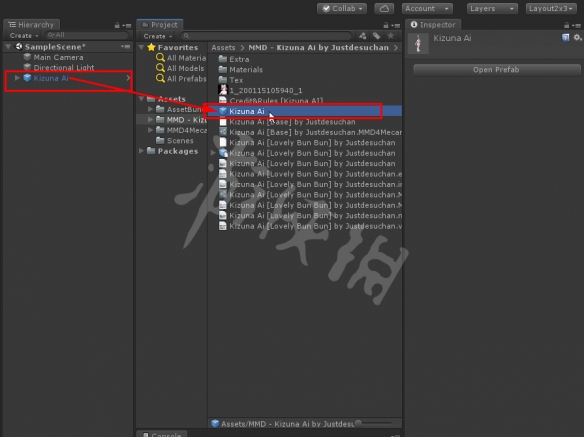
Task: Open the Collab dropdown
Action: click(342, 9)
